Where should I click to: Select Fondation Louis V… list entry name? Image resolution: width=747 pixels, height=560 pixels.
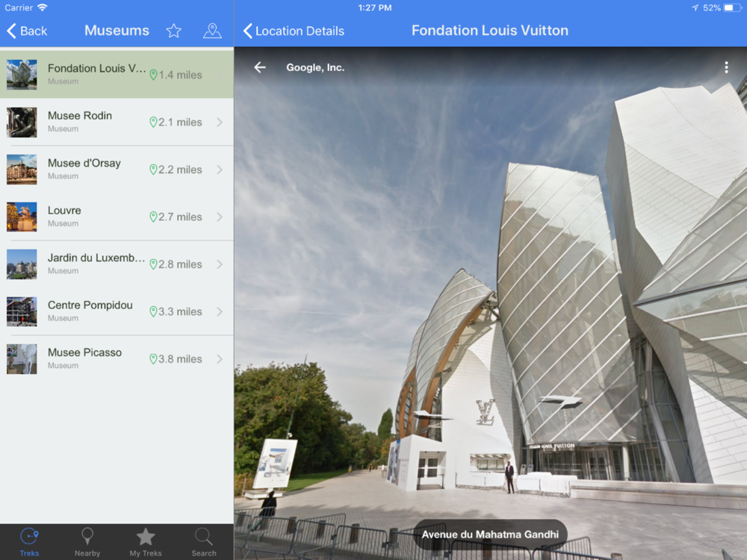pyautogui.click(x=96, y=69)
